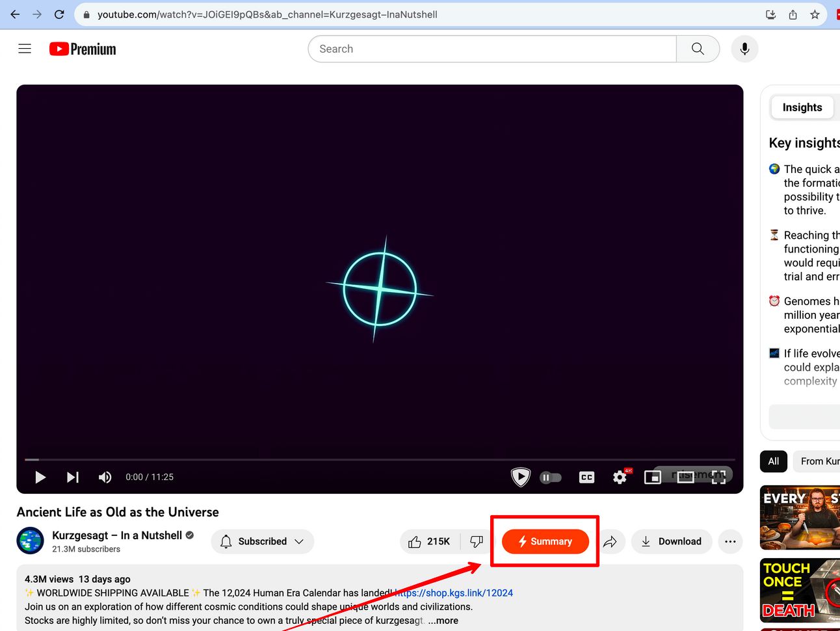Expand description with ...more

pyautogui.click(x=443, y=621)
